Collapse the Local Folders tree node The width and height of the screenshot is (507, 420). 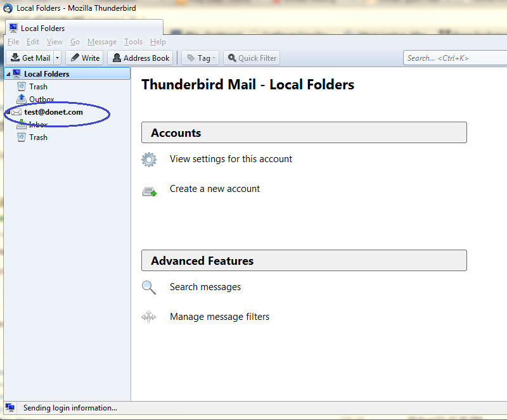(x=8, y=74)
